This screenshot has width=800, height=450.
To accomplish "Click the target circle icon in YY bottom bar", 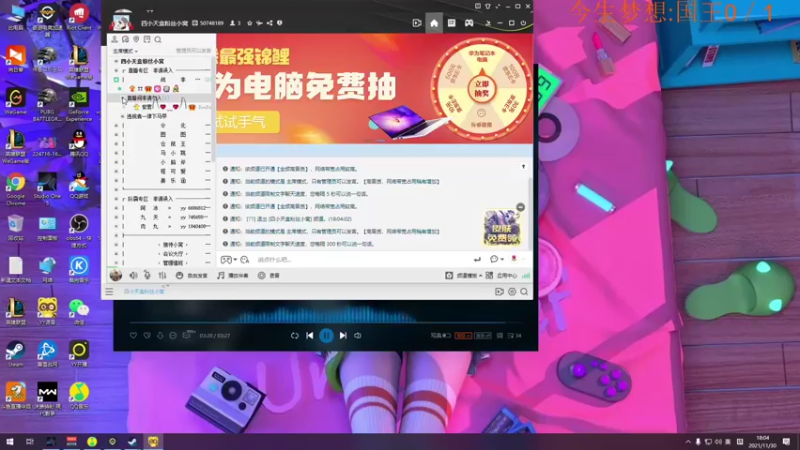I will (512, 292).
